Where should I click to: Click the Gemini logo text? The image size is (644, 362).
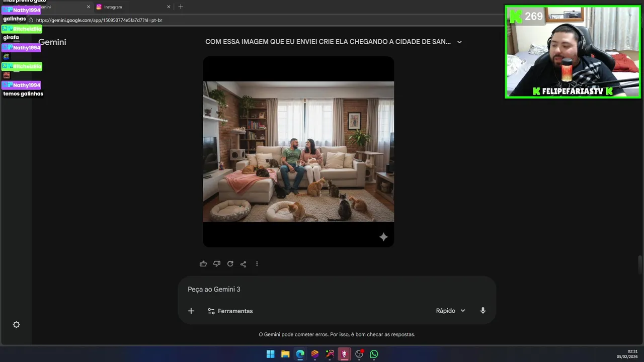click(52, 42)
